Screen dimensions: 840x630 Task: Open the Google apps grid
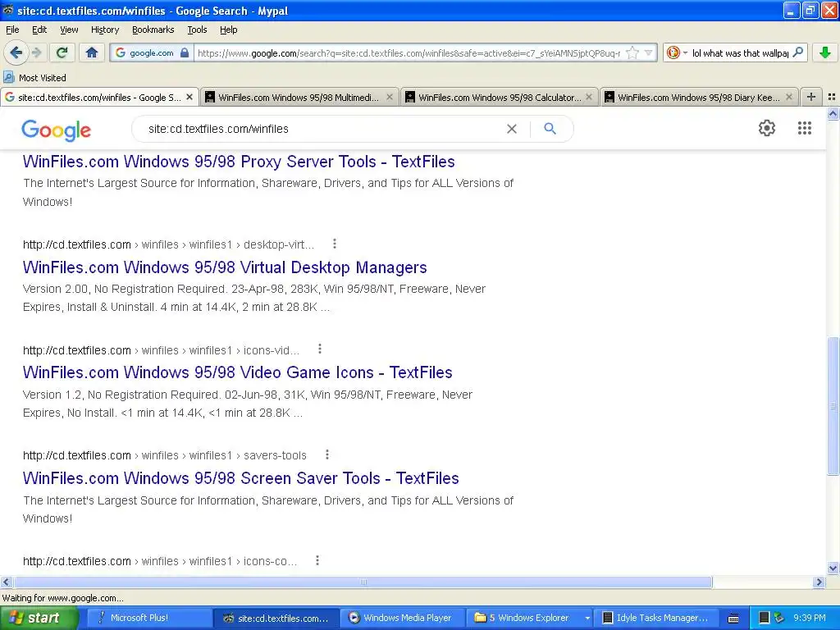coord(804,128)
